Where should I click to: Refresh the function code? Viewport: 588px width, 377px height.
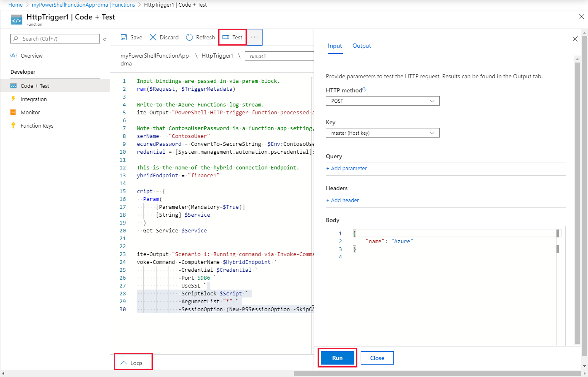click(x=200, y=37)
